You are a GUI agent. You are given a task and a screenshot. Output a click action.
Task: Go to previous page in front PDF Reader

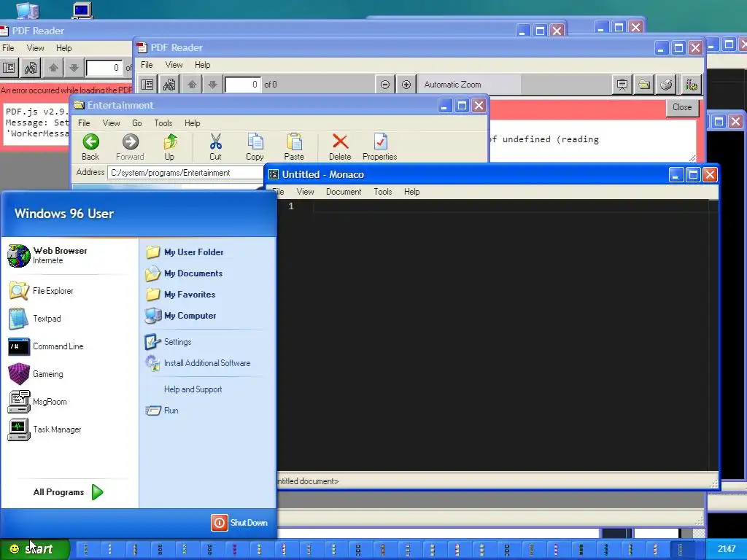(192, 85)
